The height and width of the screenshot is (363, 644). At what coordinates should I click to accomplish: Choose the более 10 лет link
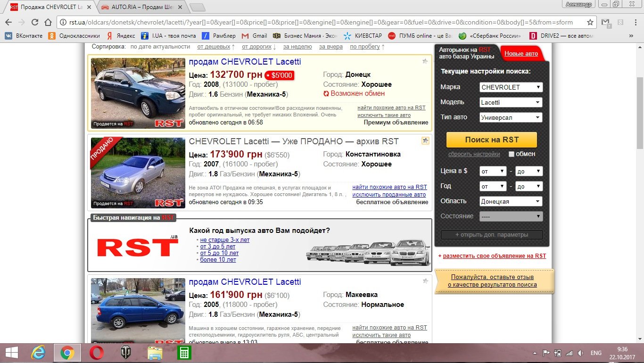pos(218,260)
